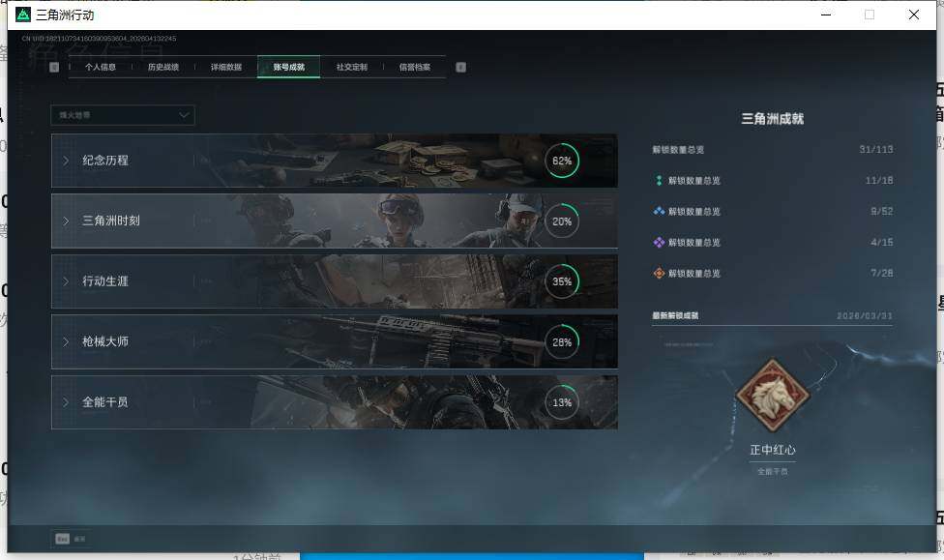This screenshot has height=560, width=944.
Task: Close the 三角洲行动 window
Action: pyautogui.click(x=914, y=15)
